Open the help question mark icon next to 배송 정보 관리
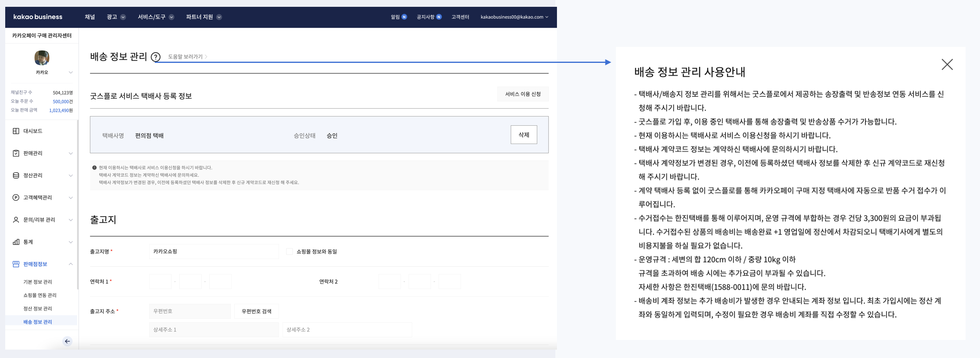Image resolution: width=980 pixels, height=358 pixels. [156, 57]
